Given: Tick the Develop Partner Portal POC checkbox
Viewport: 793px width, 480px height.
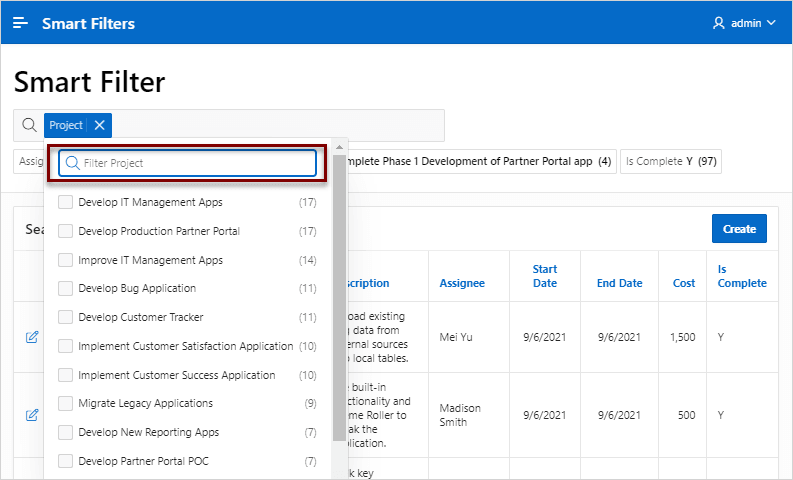Looking at the screenshot, I should (65, 461).
